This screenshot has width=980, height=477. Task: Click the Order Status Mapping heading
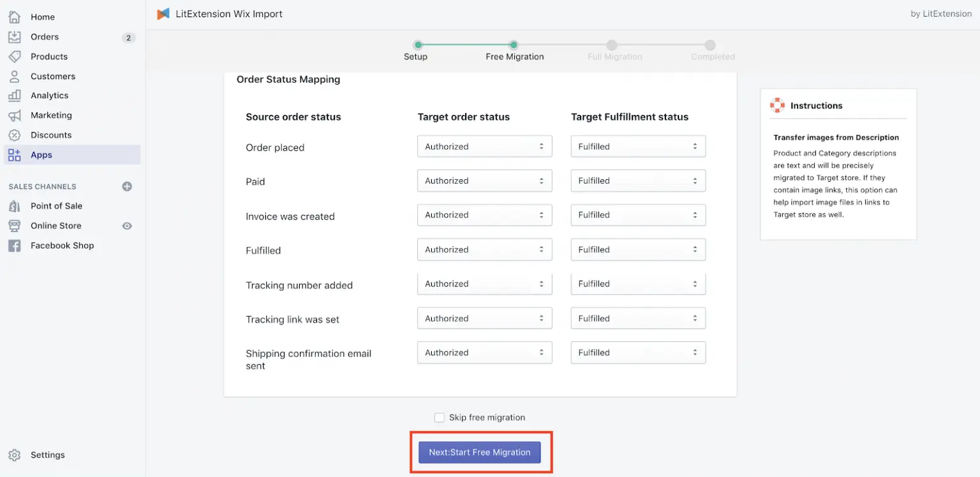tap(288, 80)
